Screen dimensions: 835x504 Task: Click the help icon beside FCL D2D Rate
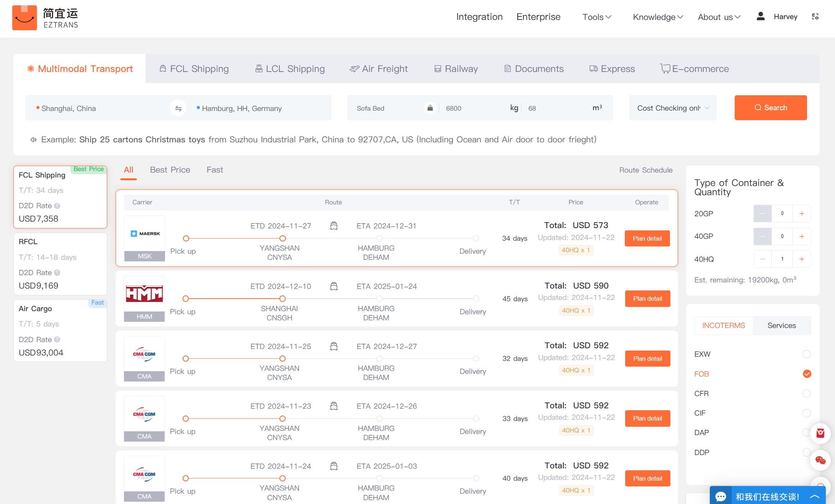57,206
